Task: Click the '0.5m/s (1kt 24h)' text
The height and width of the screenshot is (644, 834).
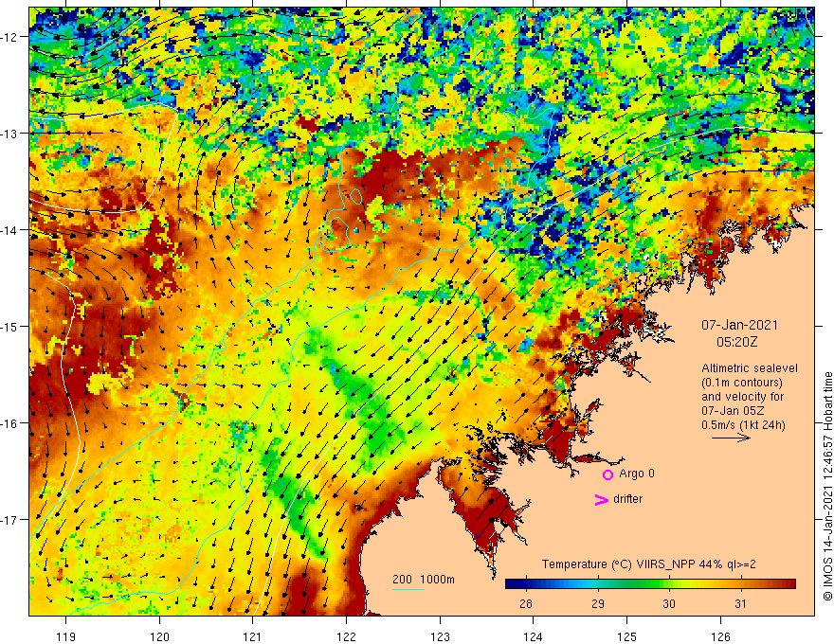Action: 743,425
